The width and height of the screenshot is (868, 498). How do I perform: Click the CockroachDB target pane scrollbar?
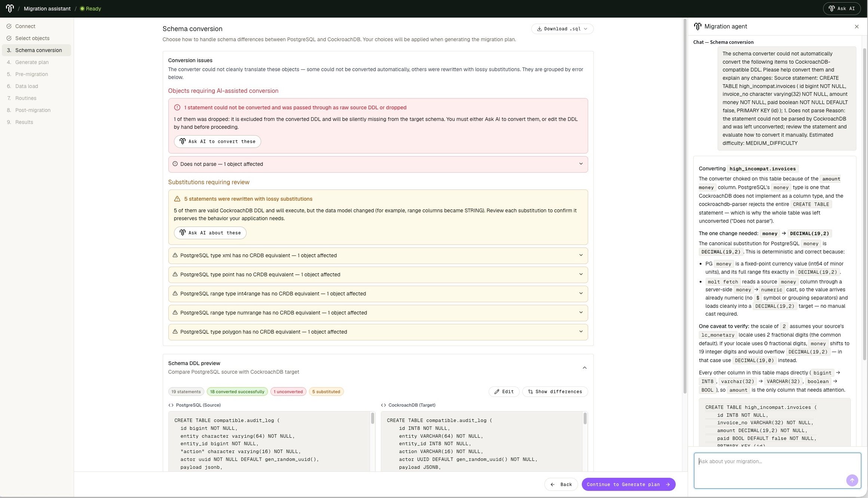point(585,418)
